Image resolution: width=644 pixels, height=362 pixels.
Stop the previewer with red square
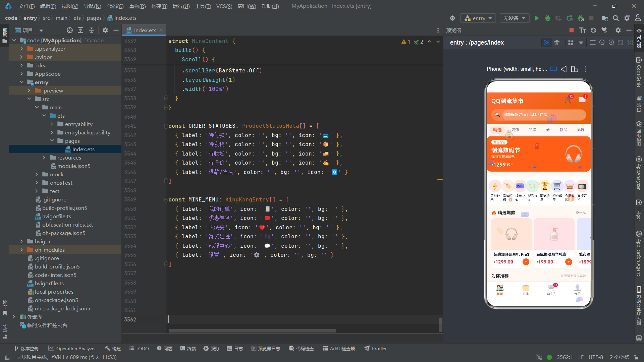(x=572, y=30)
